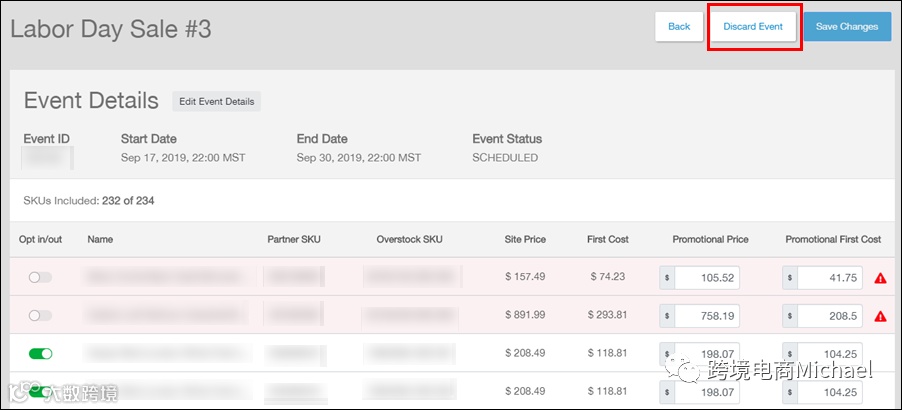Click promotional price field showing 758.19
This screenshot has width=902, height=410.
point(707,316)
